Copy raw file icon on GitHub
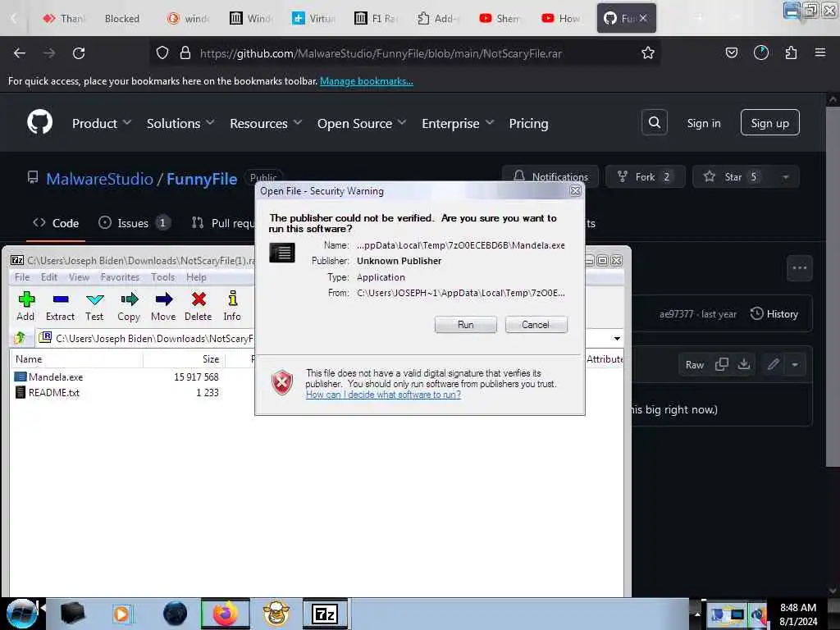Screen dimensions: 840x630 coord(722,364)
